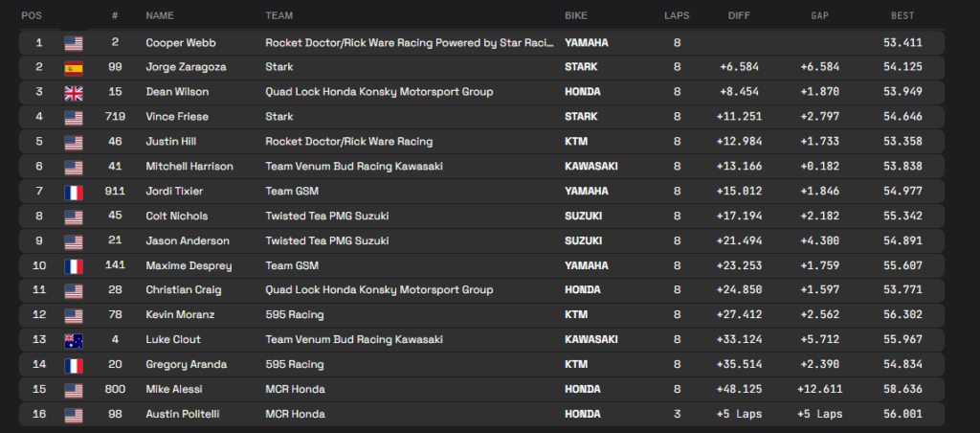The height and width of the screenshot is (433, 980).
Task: Click the UK flag beside Dean Wilson
Action: pos(74,93)
